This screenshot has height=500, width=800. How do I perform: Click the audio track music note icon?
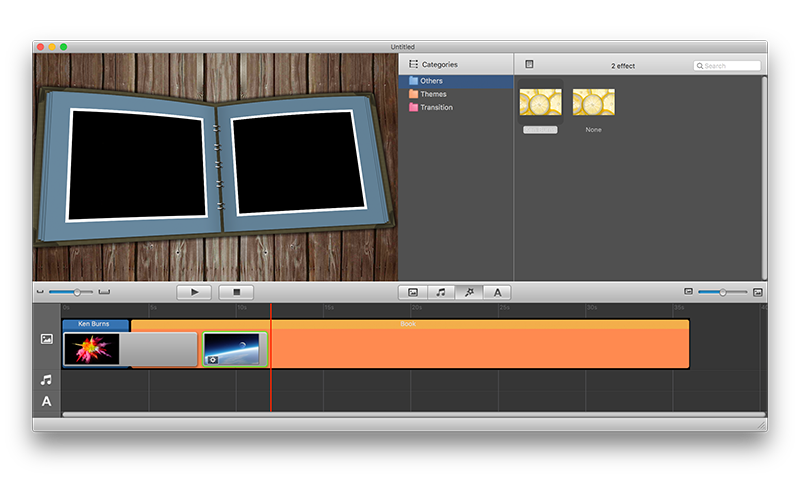tap(46, 380)
